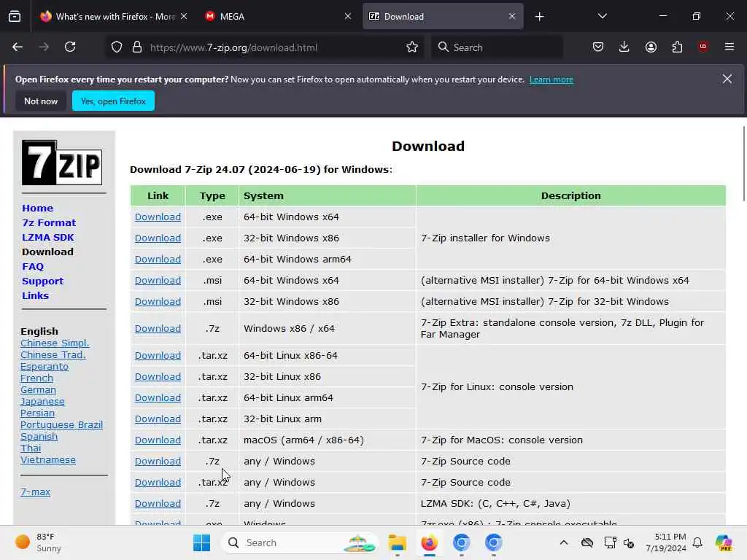Click the Firefox taskbar icon
This screenshot has height=560, width=747.
429,542
